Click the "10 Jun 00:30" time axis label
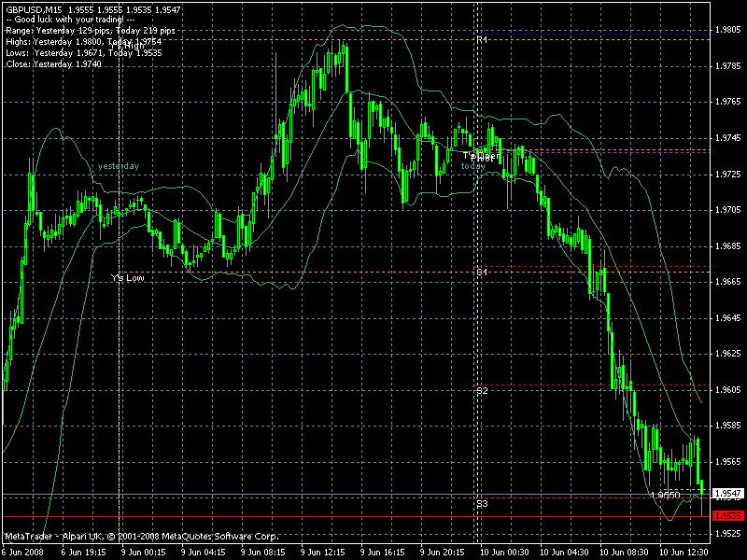The width and height of the screenshot is (747, 560). [504, 553]
